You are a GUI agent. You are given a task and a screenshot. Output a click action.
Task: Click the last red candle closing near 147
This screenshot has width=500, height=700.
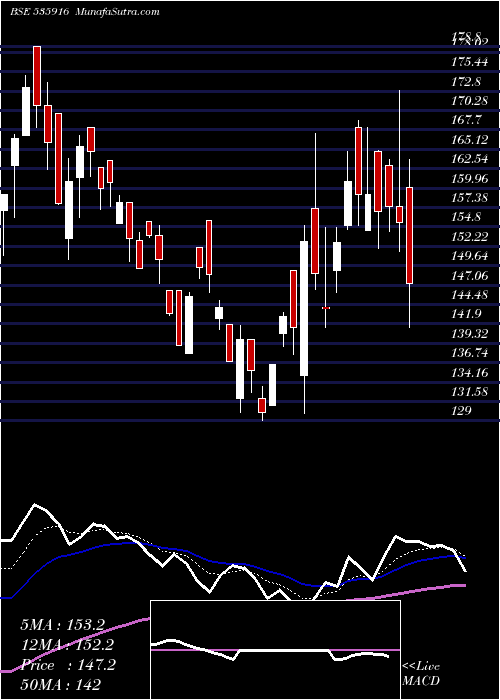[x=409, y=235]
